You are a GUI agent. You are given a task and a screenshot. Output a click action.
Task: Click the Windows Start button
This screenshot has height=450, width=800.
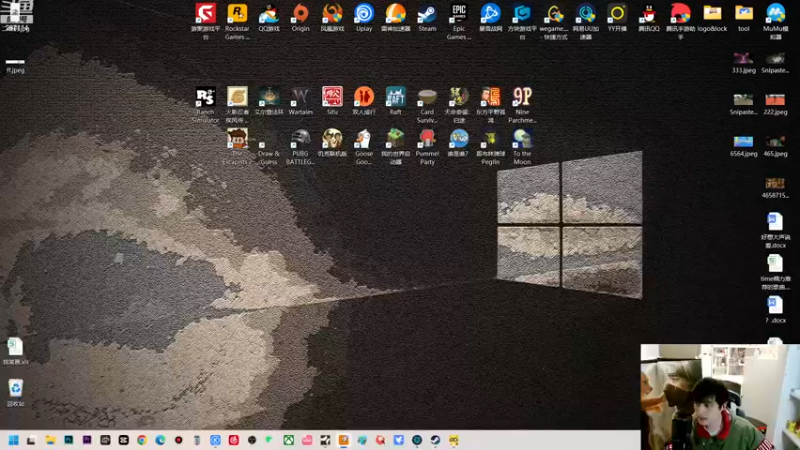tap(13, 440)
